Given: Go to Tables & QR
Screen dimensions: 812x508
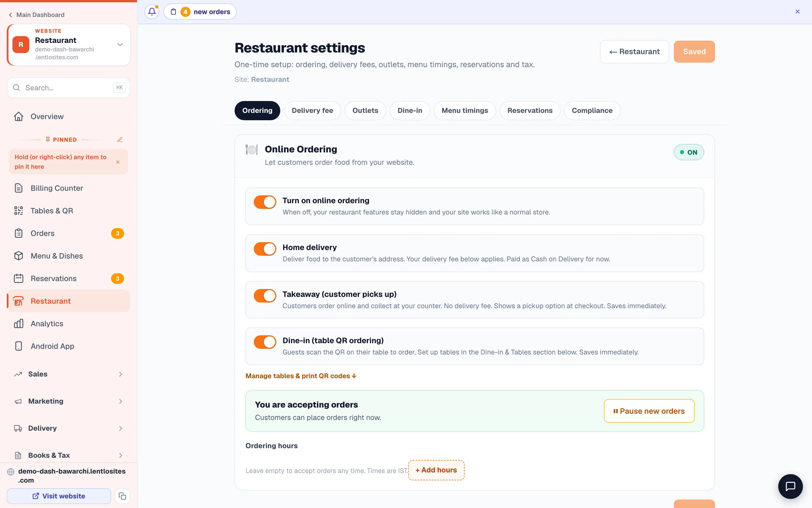Looking at the screenshot, I should pyautogui.click(x=69, y=211).
